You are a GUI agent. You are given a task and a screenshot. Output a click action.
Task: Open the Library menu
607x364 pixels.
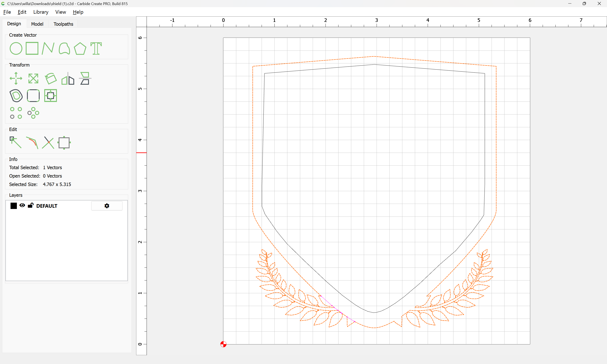pos(41,12)
